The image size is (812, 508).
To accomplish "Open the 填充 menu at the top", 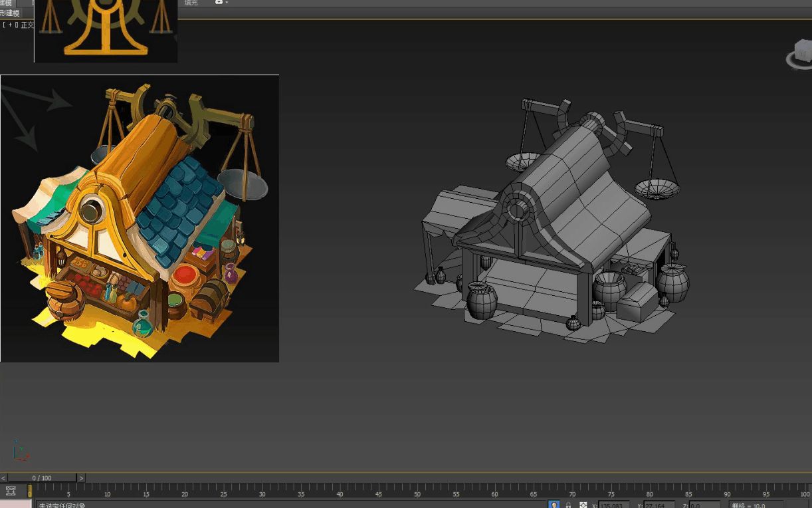I will coord(191,3).
